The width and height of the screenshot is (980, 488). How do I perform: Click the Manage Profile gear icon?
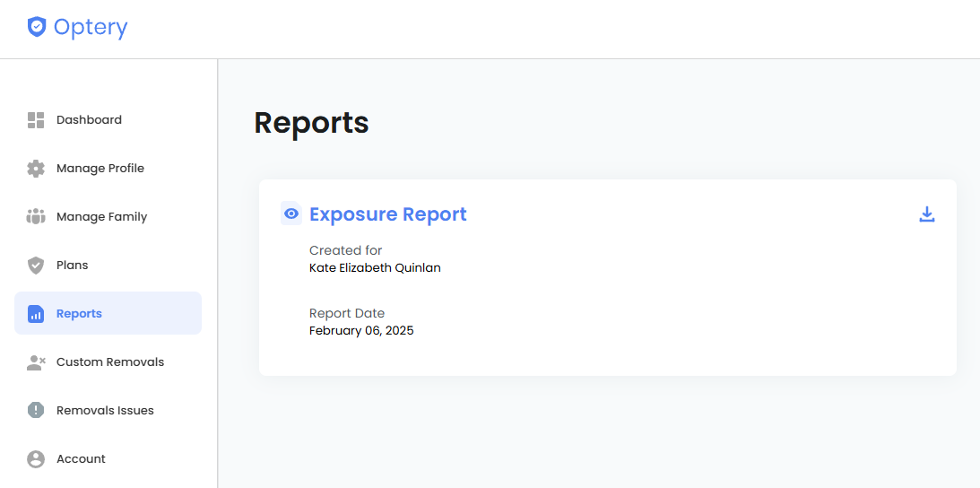coord(36,169)
